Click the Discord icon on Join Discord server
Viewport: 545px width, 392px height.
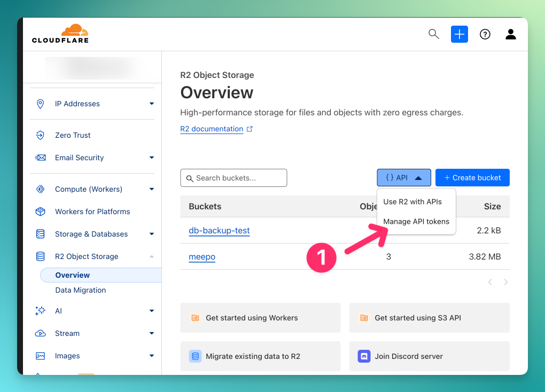pos(364,356)
